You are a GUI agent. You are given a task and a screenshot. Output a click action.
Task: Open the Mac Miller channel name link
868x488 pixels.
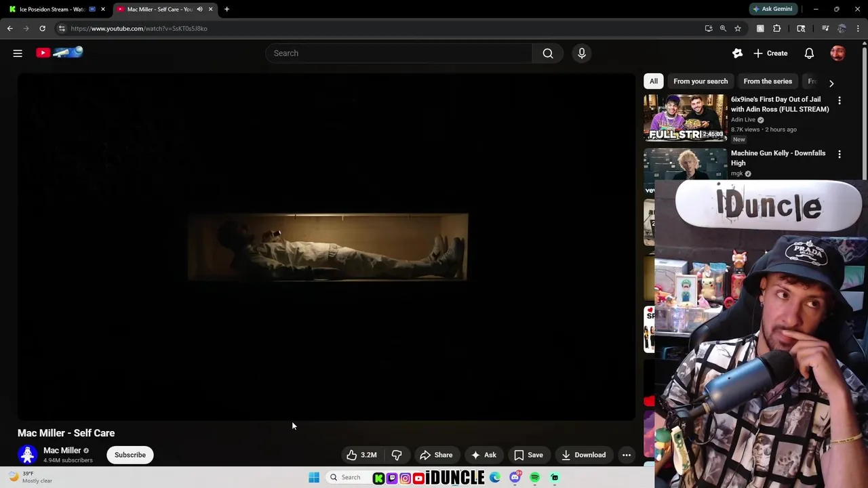(x=62, y=450)
